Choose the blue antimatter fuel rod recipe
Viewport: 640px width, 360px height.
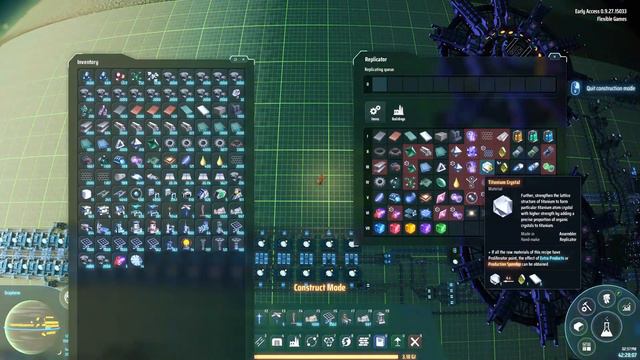(548, 136)
